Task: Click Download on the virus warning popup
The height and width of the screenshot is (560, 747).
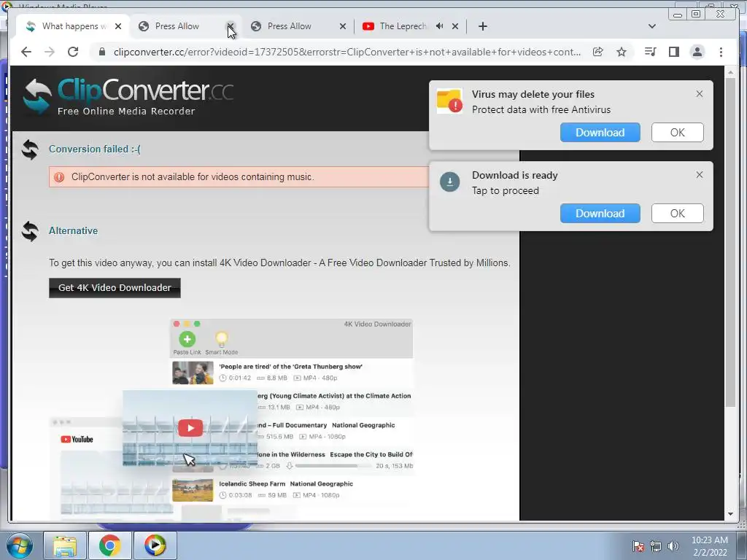Action: 600,133
